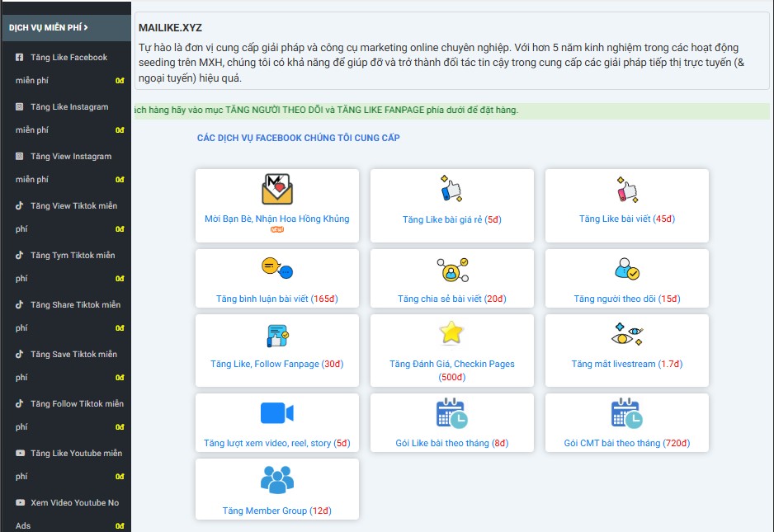Open the eye livestream viewers icon

pos(627,334)
